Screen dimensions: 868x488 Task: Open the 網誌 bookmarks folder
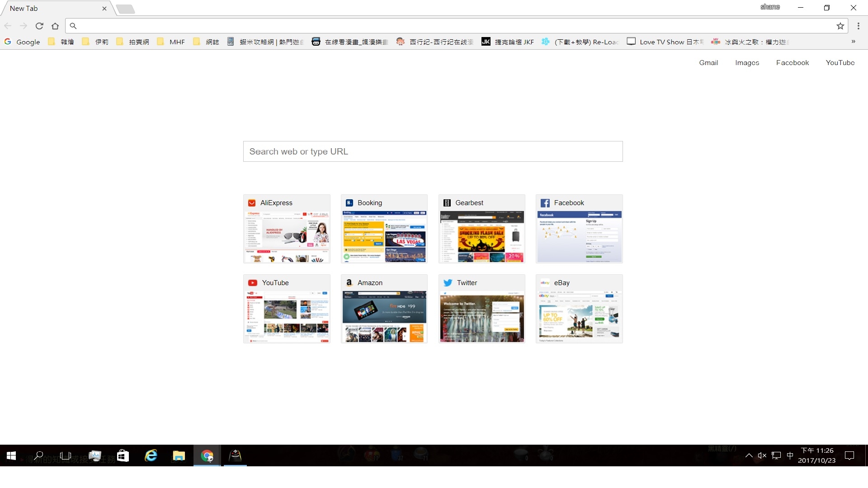coord(206,42)
